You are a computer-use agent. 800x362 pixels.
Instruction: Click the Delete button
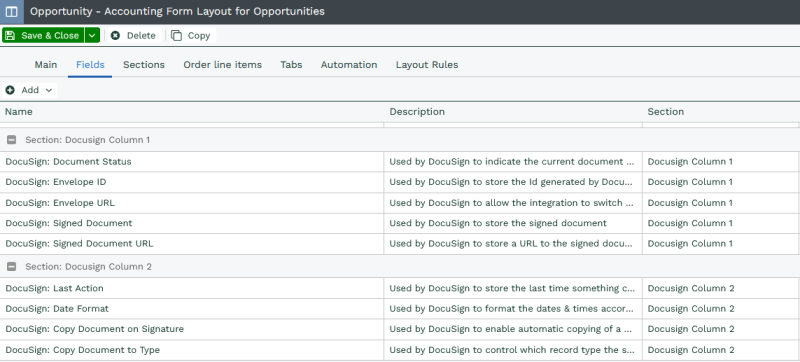click(133, 35)
